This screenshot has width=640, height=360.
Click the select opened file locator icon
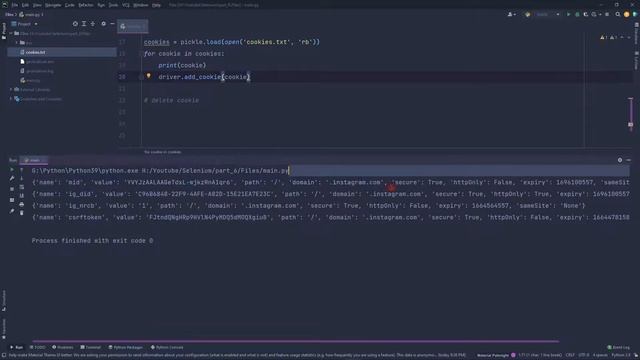pos(75,24)
